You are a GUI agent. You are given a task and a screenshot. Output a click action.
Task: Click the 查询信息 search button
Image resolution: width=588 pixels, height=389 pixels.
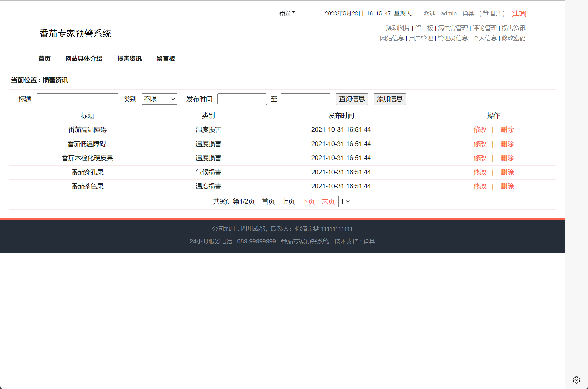(x=352, y=99)
